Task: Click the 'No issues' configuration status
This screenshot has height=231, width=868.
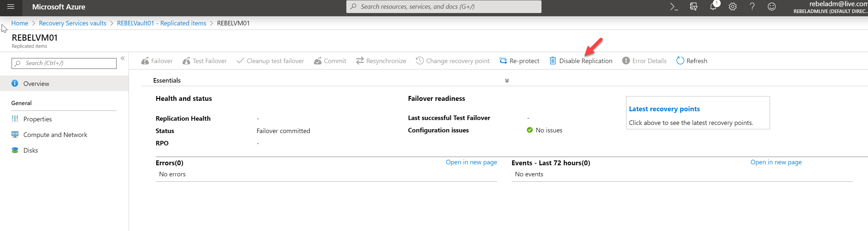Action: pos(549,130)
